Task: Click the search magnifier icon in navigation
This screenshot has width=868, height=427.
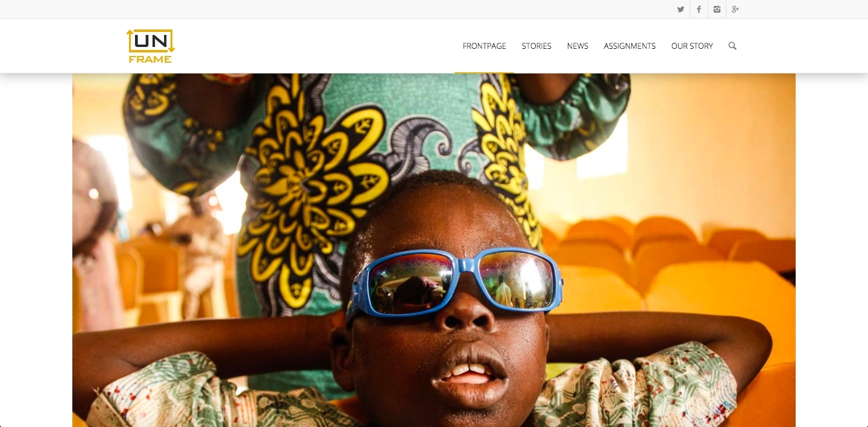Action: point(732,46)
